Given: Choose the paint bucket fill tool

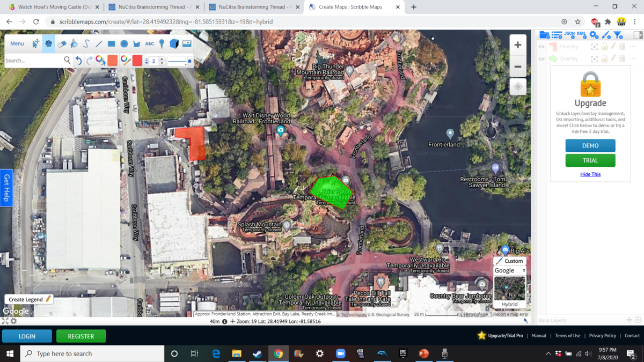Looking at the screenshot, I should [x=74, y=44].
